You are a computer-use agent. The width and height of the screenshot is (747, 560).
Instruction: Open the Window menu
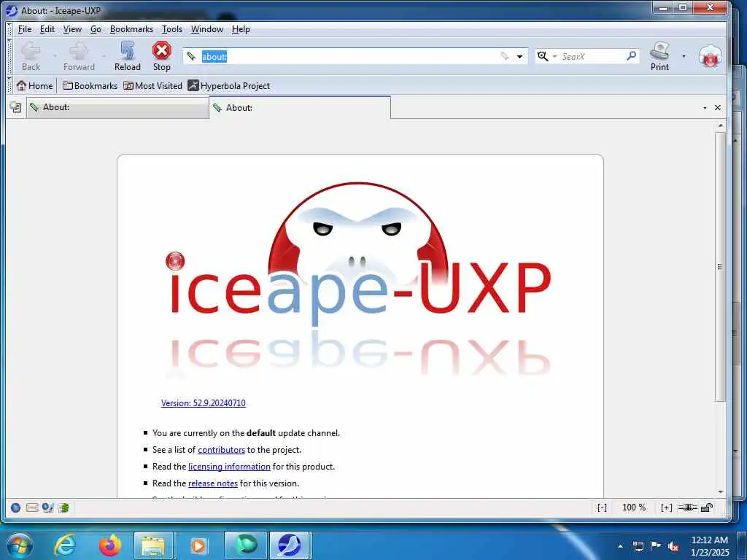[x=207, y=29]
